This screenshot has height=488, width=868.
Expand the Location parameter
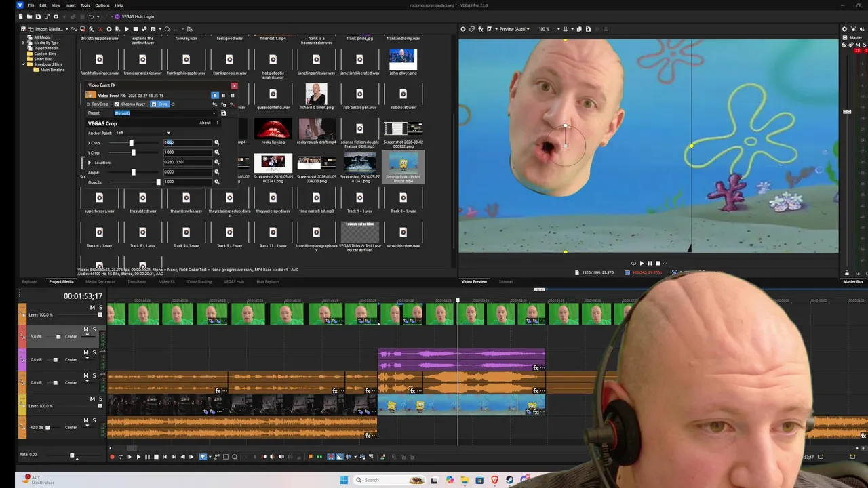pyautogui.click(x=90, y=163)
